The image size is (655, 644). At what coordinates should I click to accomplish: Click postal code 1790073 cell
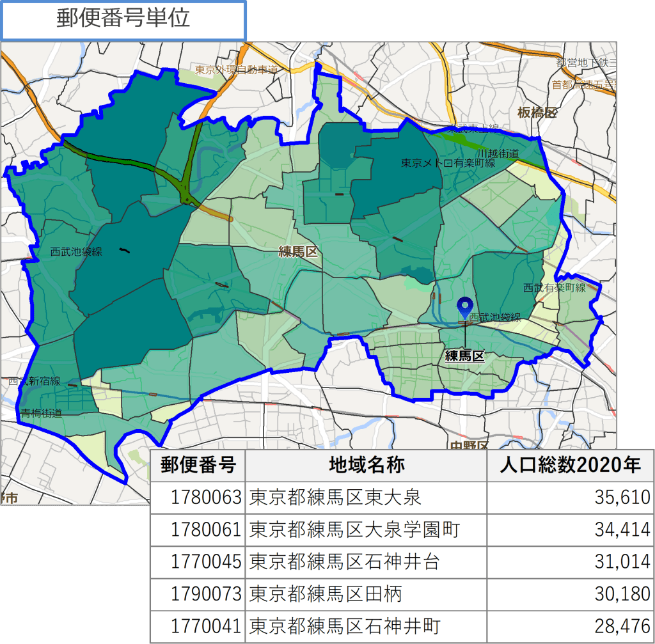coord(198,594)
